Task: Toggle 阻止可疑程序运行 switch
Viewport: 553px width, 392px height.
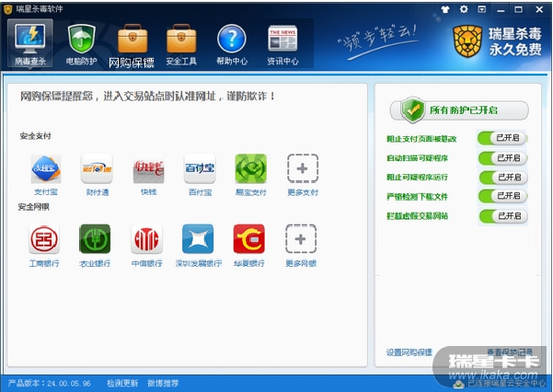Action: [x=503, y=177]
